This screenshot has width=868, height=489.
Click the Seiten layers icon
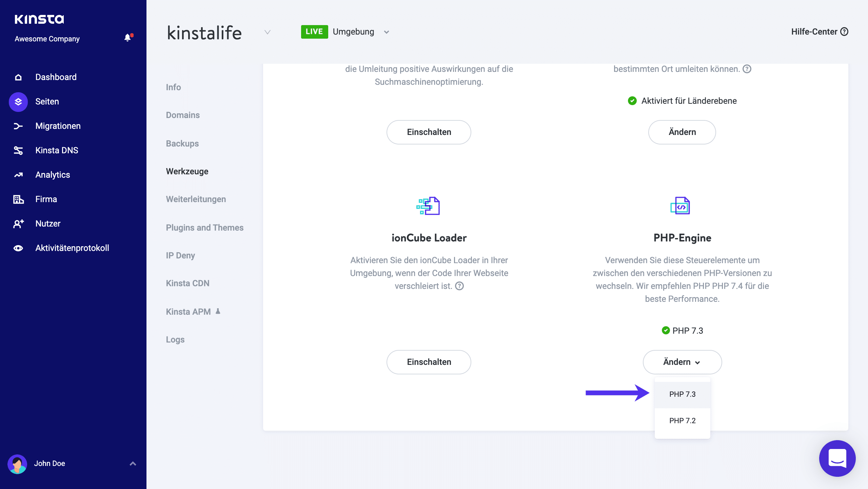18,102
